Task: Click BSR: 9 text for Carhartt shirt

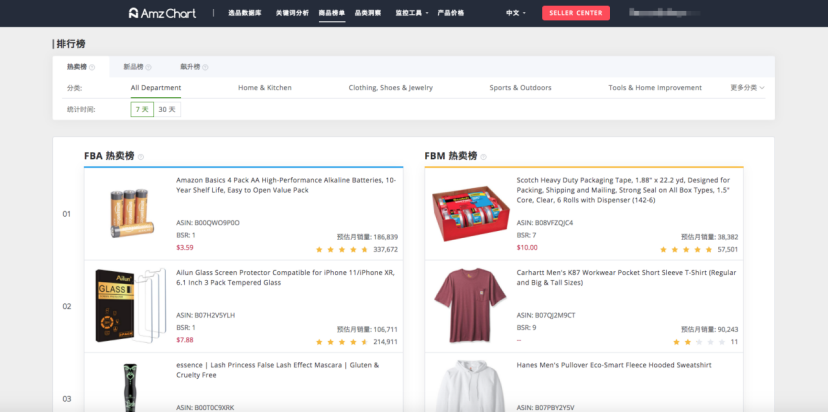Action: coord(526,327)
